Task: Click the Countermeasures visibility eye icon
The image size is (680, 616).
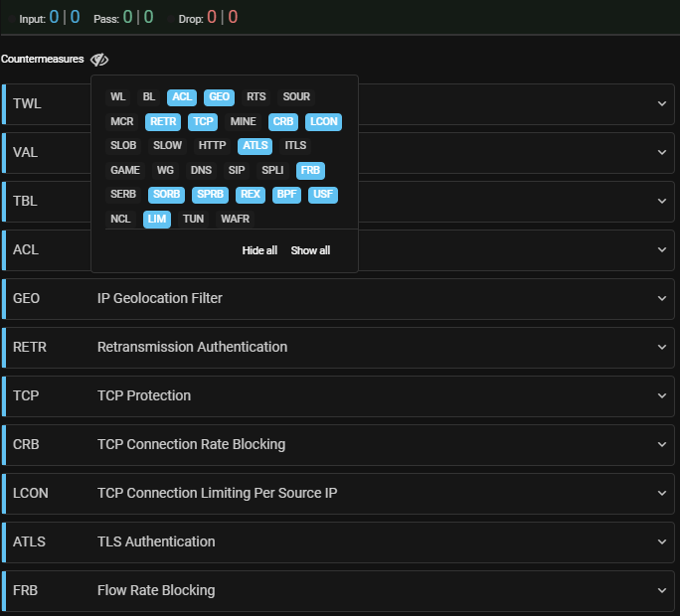Action: pyautogui.click(x=99, y=60)
